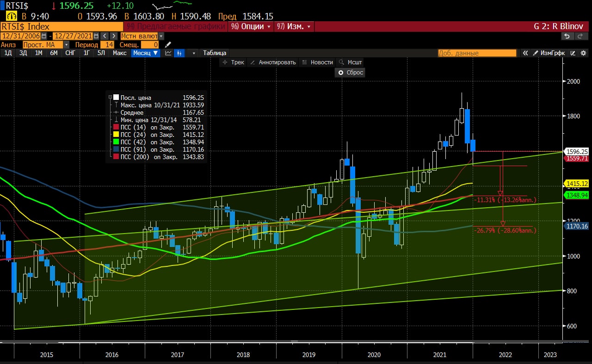Click the RTSI$ Index security field
Viewport: 592px width, 364px height.
(62, 26)
